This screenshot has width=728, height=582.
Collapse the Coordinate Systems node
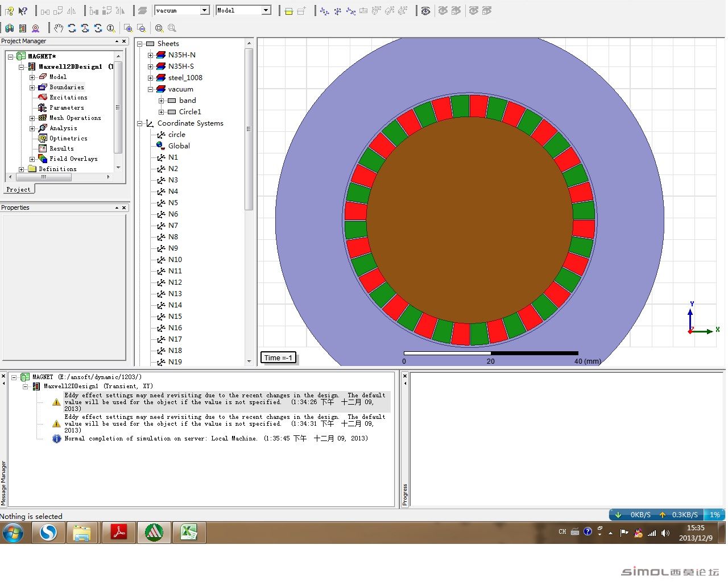point(140,123)
